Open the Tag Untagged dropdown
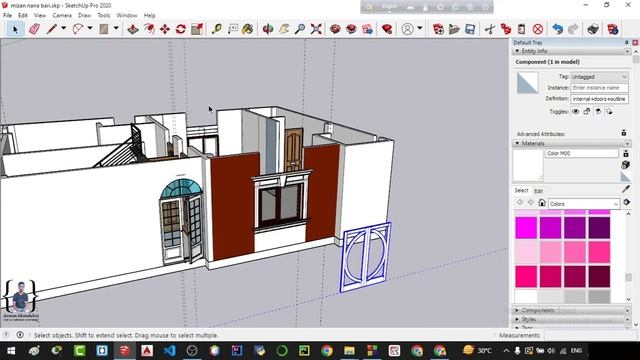The image size is (640, 360). tap(599, 77)
